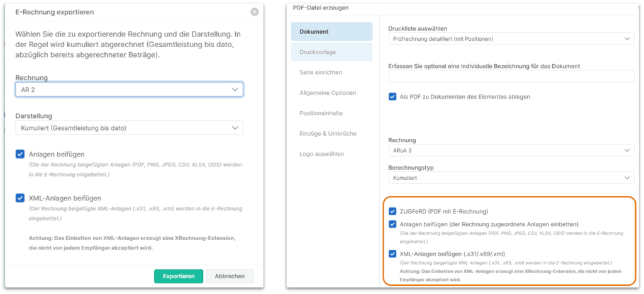
Task: Uncheck the left dialog's Anlagen beifügen checkbox
Action: [20, 154]
